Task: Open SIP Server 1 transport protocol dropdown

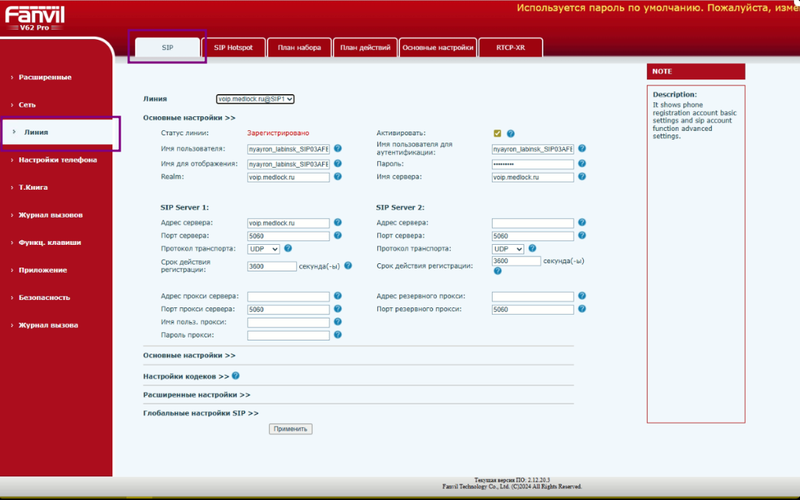Action: 263,249
